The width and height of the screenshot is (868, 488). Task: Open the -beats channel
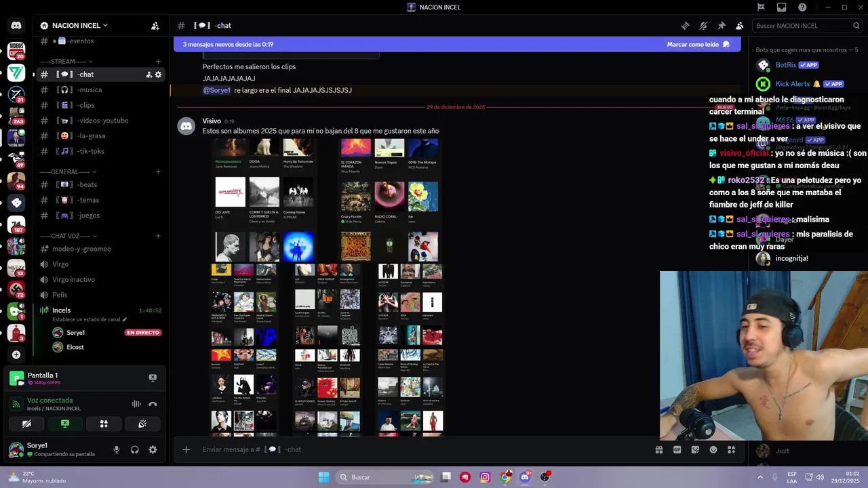[99, 184]
